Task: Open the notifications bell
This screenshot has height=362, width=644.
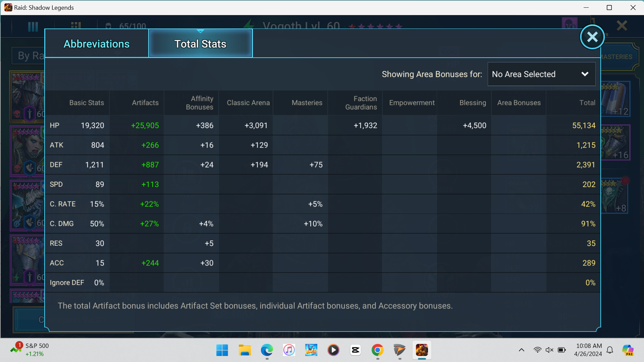Action: pos(610,350)
